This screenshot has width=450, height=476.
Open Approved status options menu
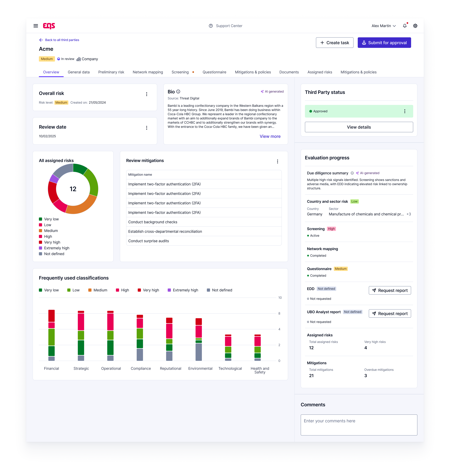pos(405,111)
